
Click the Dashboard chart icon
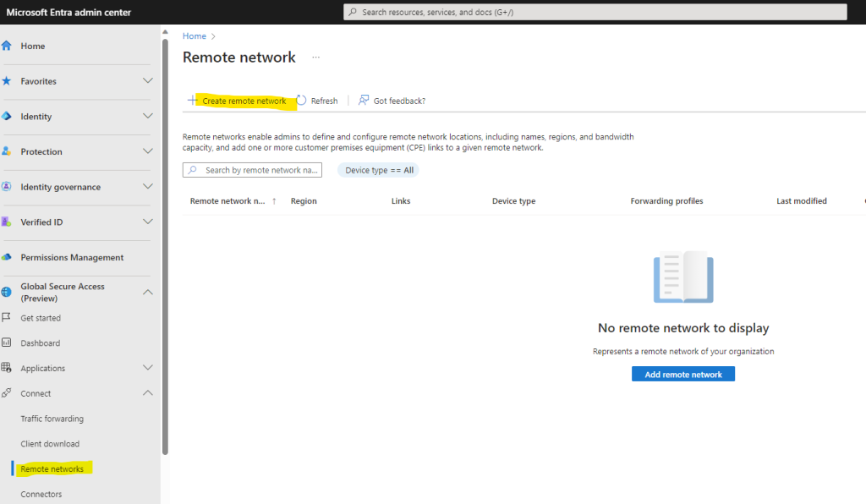click(x=7, y=342)
